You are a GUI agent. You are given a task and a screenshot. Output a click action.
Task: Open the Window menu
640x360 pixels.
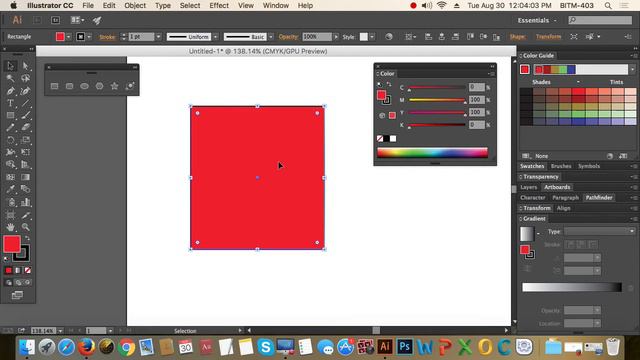point(276,6)
